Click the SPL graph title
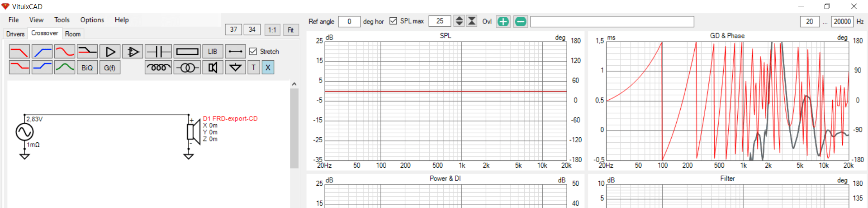The height and width of the screenshot is (208, 868). pyautogui.click(x=446, y=35)
